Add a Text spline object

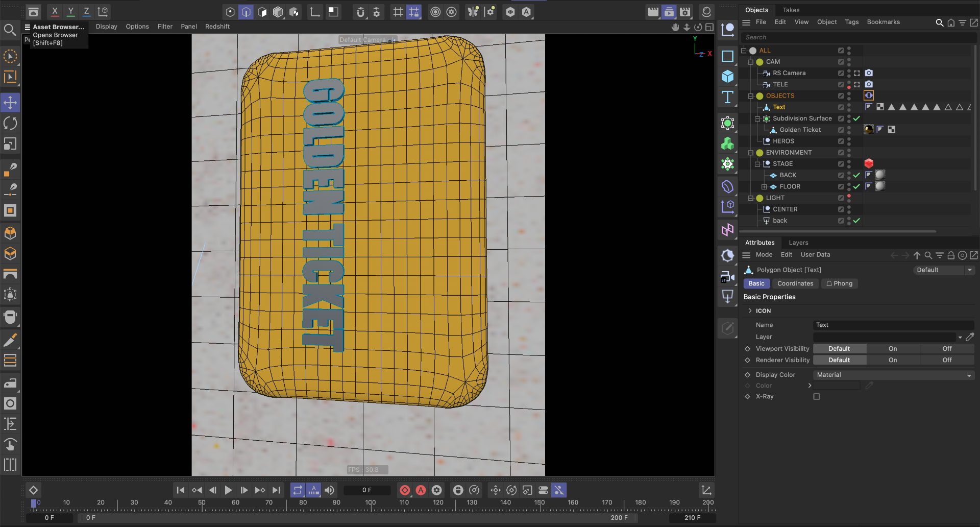click(x=728, y=97)
